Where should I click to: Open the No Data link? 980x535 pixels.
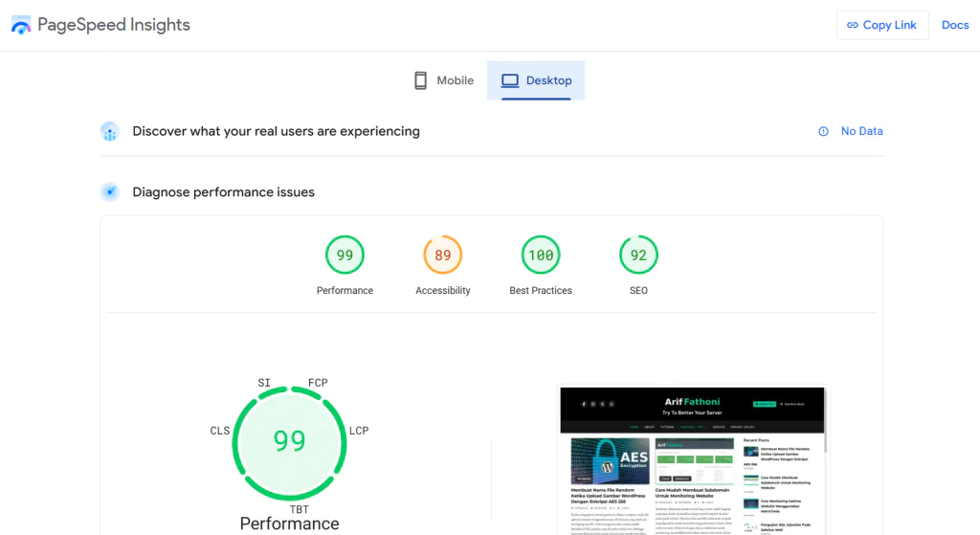[861, 131]
